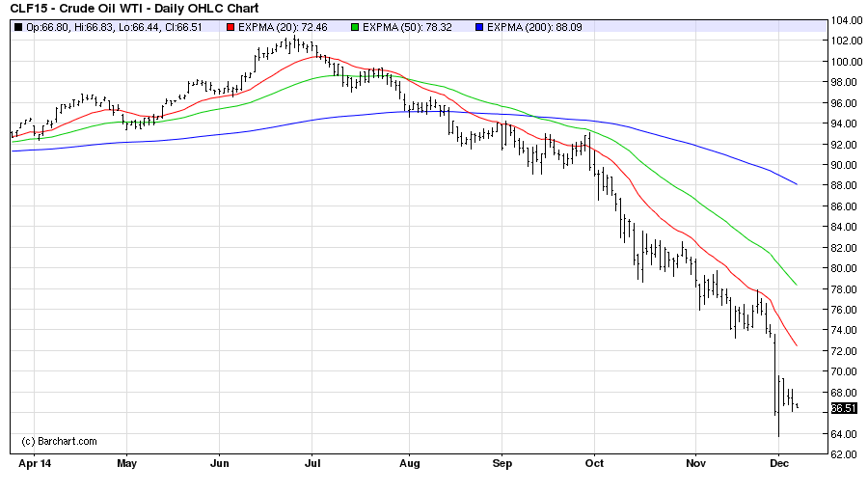
Task: Click the red EXPMA (20) legend swatch
Action: (x=231, y=27)
